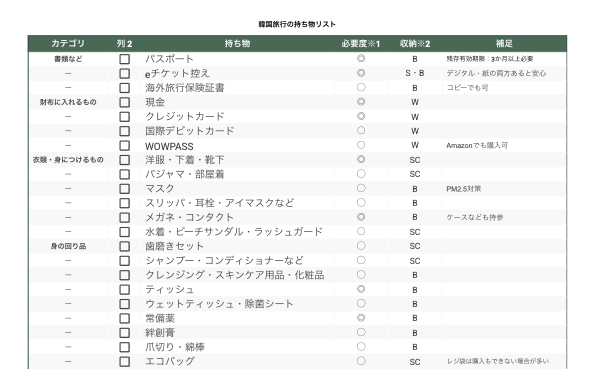Toggle checkbox for 現金 row

point(124,102)
